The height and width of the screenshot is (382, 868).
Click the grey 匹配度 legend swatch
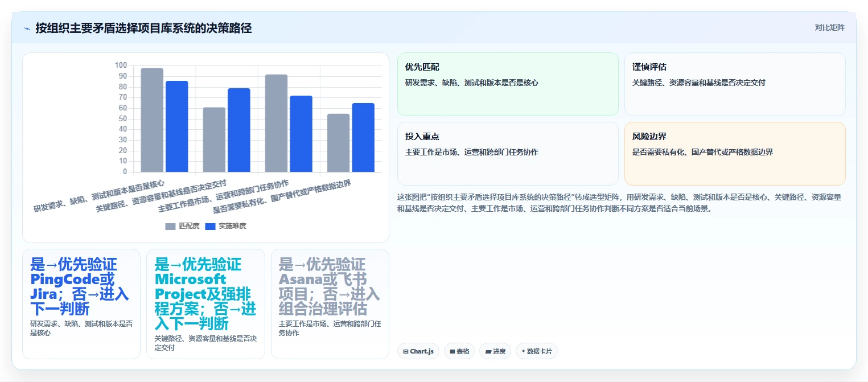(x=171, y=227)
